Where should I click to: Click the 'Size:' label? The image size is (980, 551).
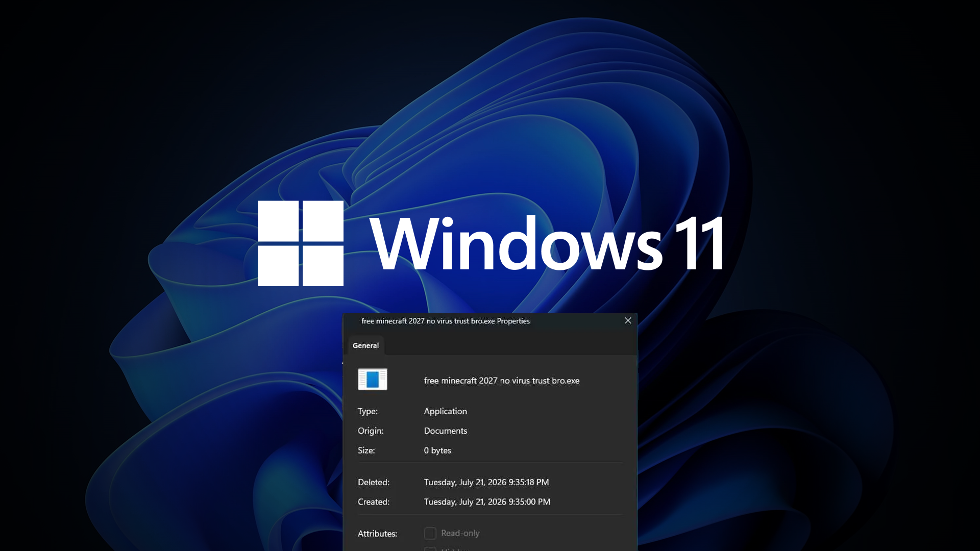point(366,450)
